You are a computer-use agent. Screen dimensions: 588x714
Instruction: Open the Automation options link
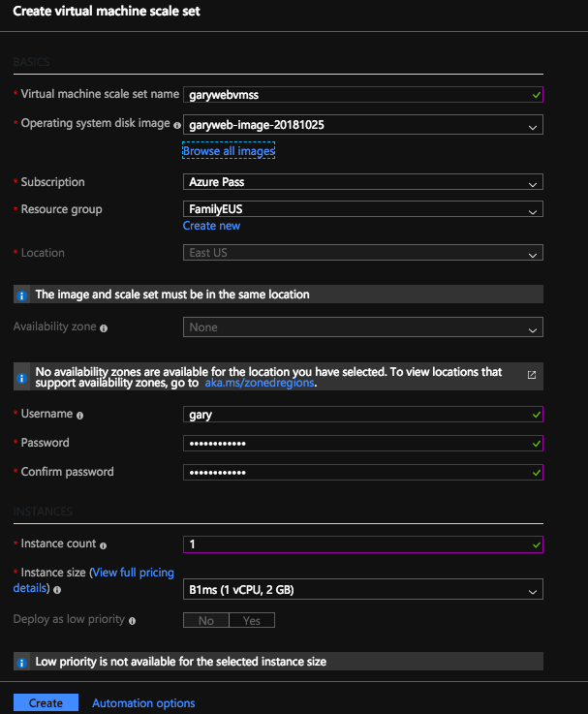pyautogui.click(x=143, y=703)
